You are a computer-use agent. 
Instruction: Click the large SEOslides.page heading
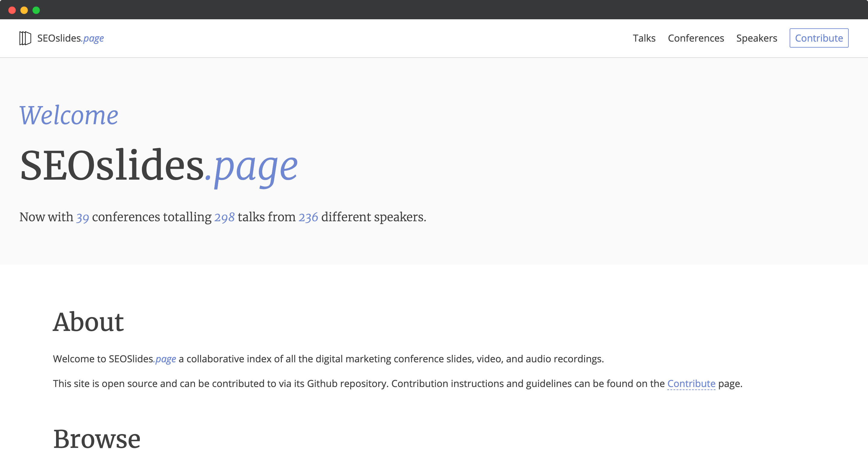158,165
